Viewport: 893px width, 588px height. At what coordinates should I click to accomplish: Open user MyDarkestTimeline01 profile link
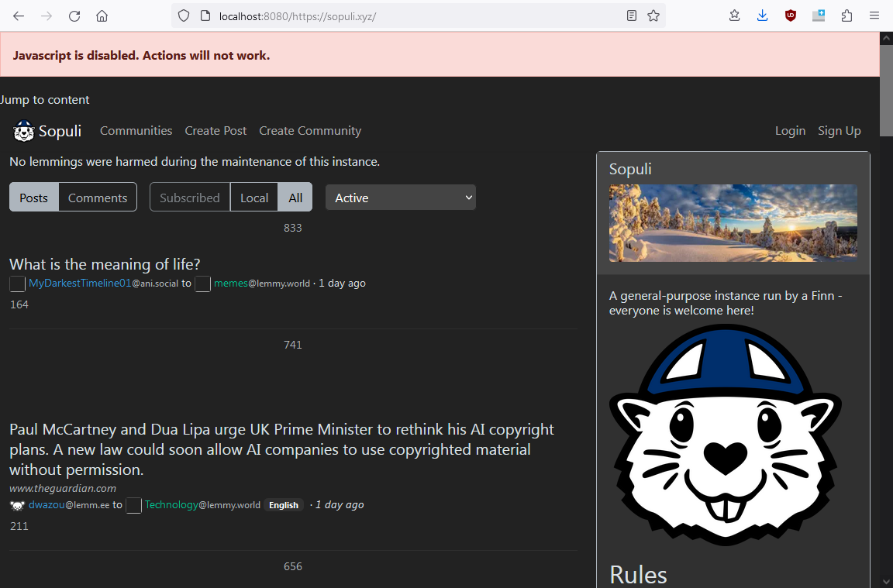[104, 283]
